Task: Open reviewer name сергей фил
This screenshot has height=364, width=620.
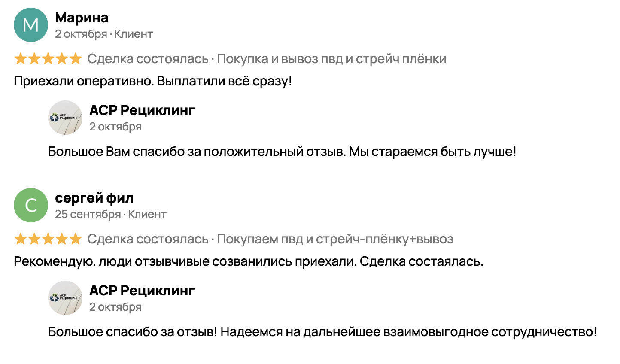Action: pyautogui.click(x=94, y=198)
